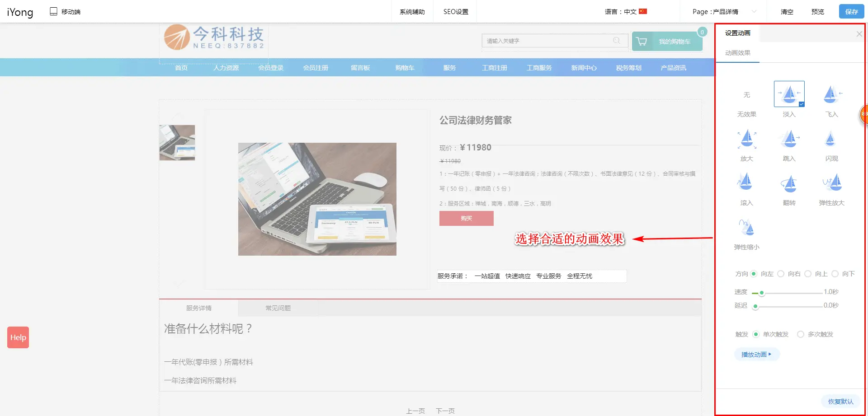Select the 向右 direction radio button
The width and height of the screenshot is (868, 416).
tap(781, 274)
